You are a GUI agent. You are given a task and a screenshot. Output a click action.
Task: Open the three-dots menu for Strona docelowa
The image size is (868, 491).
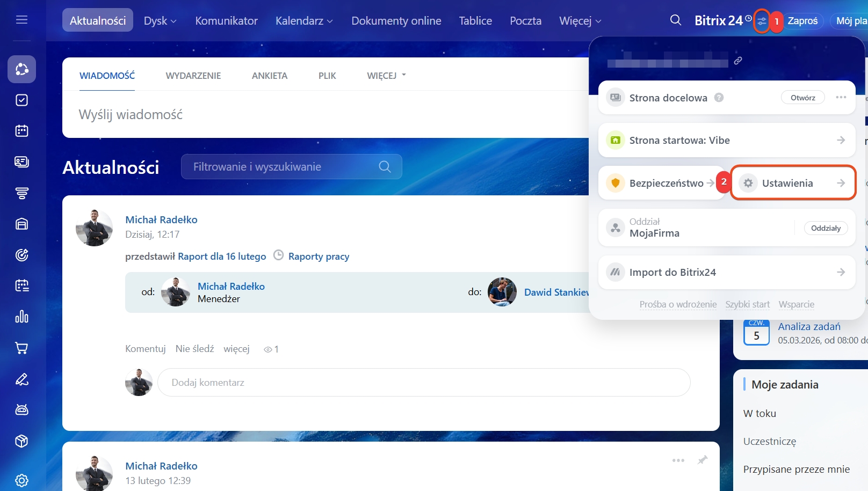coord(841,98)
